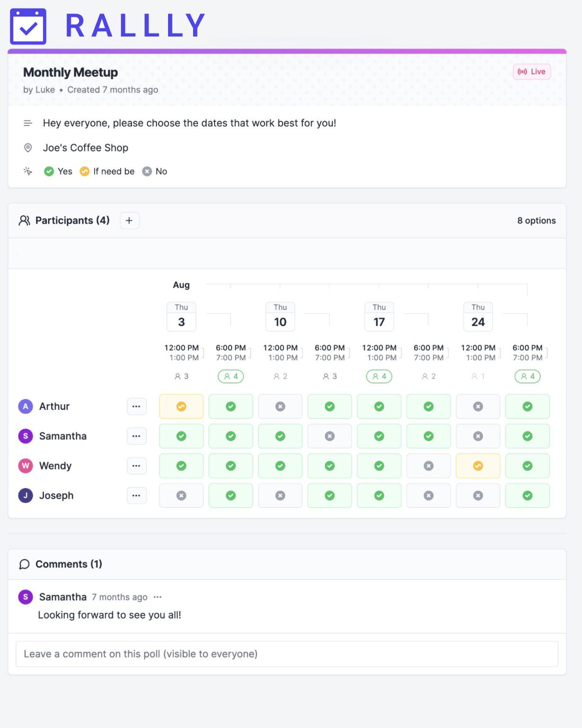Click the sparkle icon next to the voting legend
This screenshot has width=582, height=728.
pyautogui.click(x=28, y=171)
